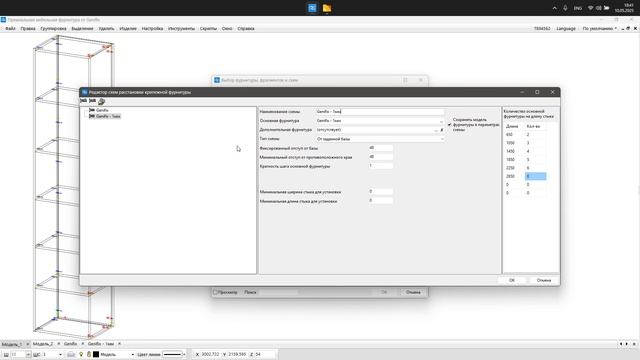The width and height of the screenshot is (640, 360).
Task: Open the Тип схемы dropdown
Action: [442, 139]
